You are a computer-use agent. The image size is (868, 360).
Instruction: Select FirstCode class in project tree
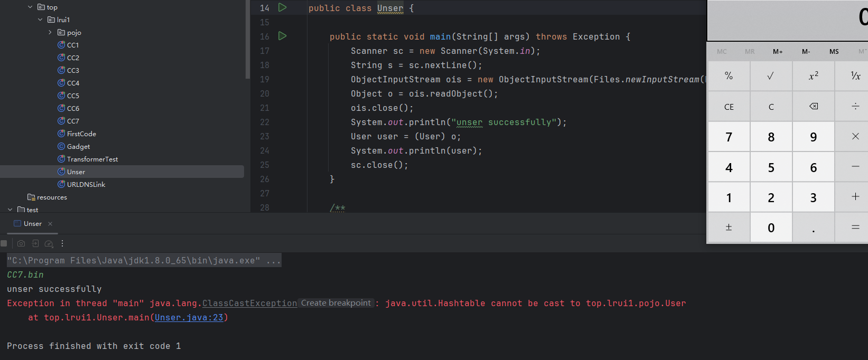[x=77, y=134]
